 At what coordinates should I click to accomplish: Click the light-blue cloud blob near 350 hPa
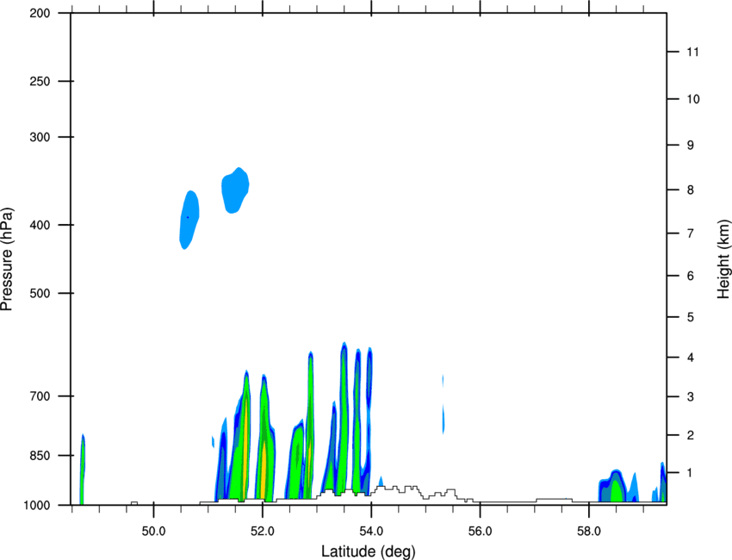(x=235, y=190)
